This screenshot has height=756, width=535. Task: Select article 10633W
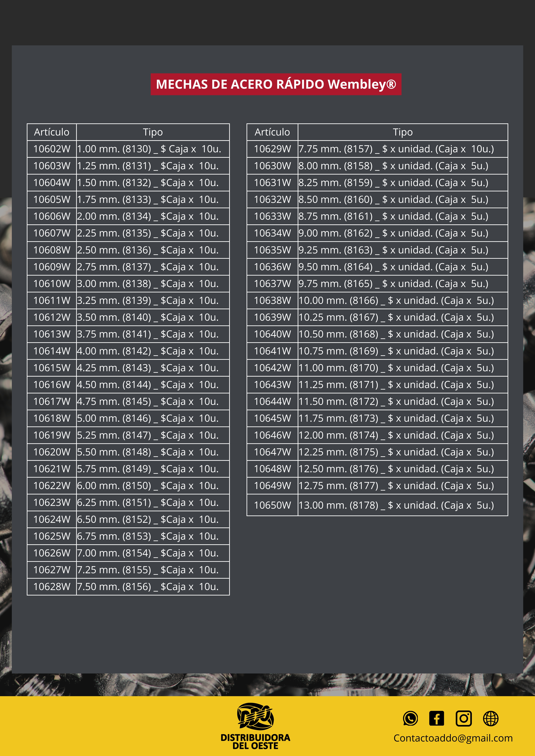(x=272, y=216)
